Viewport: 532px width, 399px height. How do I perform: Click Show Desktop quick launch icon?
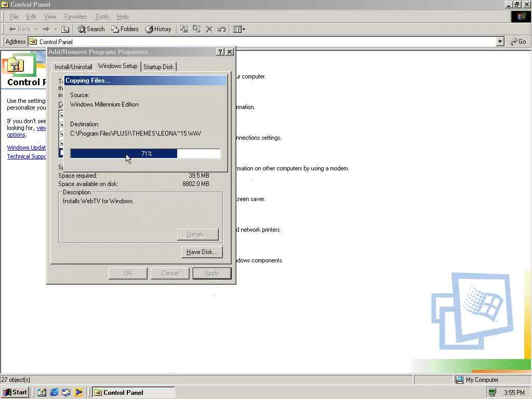click(42, 393)
